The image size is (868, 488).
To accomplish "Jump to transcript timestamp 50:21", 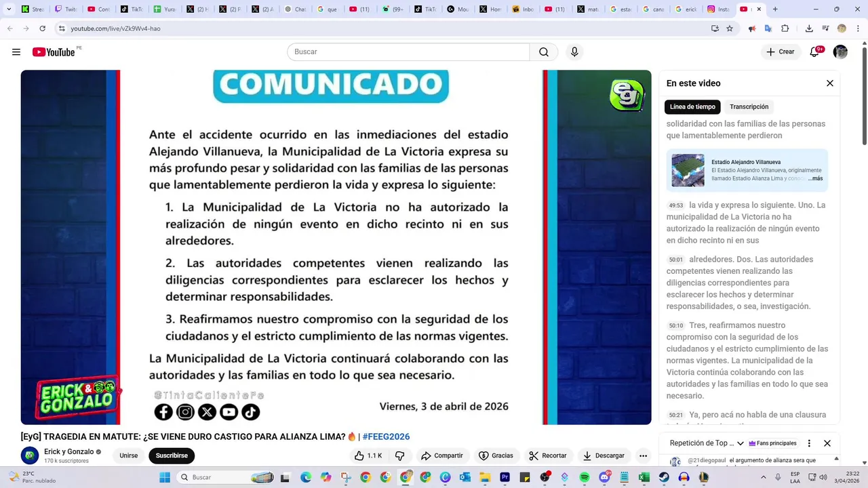I will (x=676, y=415).
